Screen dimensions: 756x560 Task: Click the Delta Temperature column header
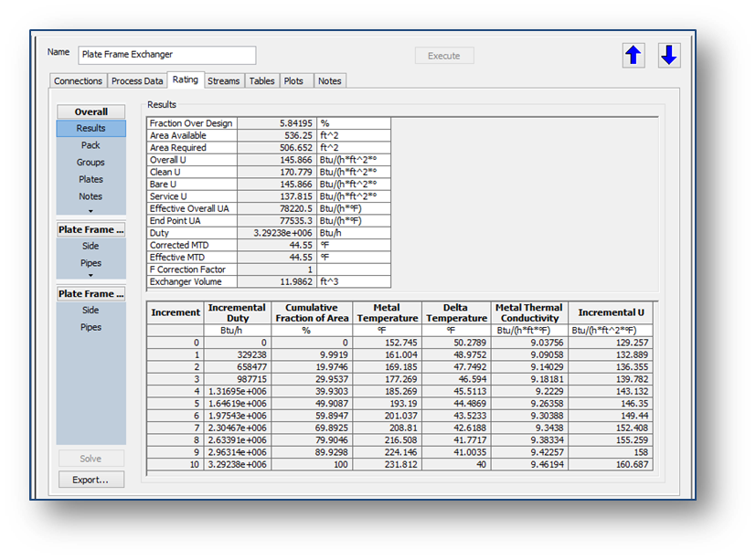(x=456, y=312)
